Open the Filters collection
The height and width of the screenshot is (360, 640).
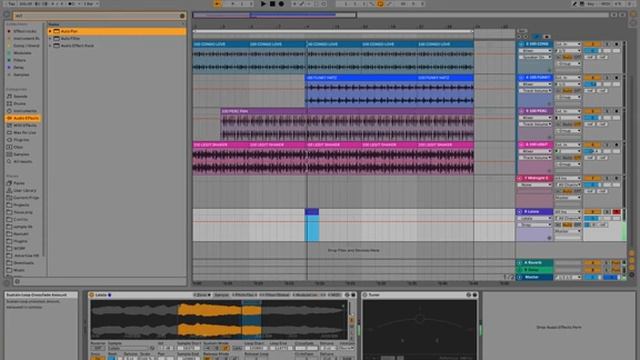pos(19,60)
